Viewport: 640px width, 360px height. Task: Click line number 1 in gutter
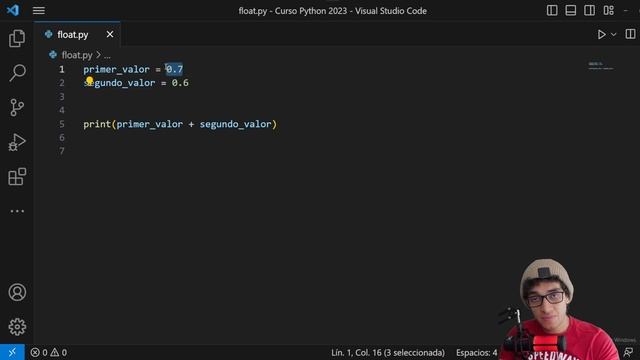click(x=62, y=69)
